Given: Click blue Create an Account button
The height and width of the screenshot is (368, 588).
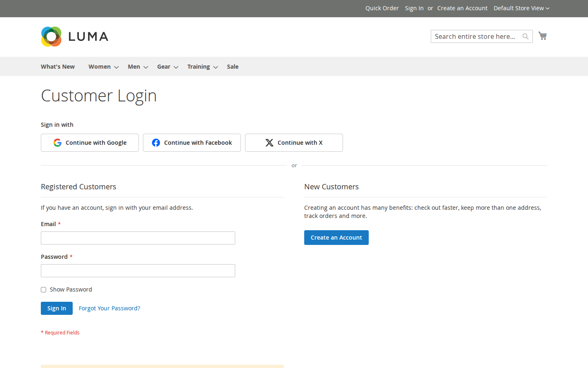Looking at the screenshot, I should [x=336, y=238].
